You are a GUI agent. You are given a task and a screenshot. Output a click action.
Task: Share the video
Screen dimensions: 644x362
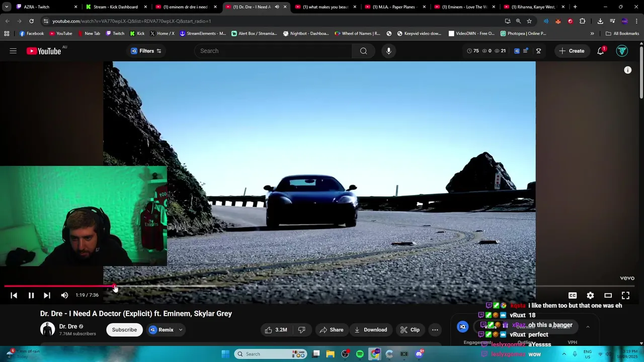(x=332, y=330)
